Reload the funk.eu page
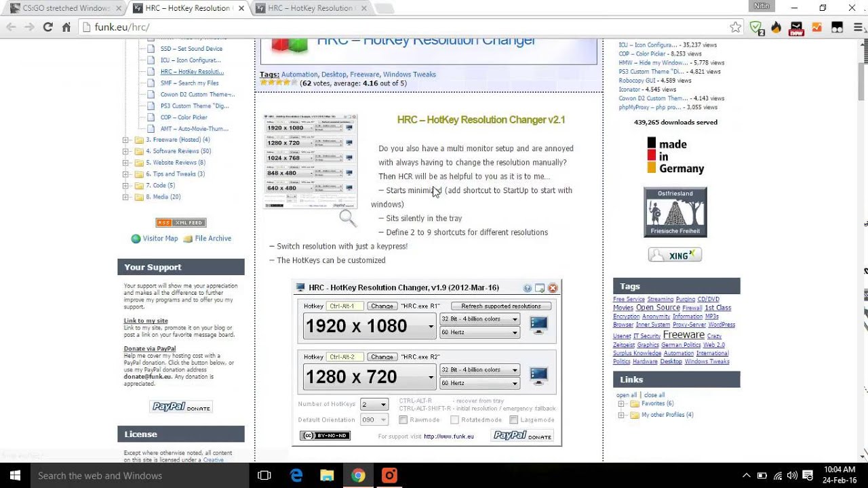 click(47, 27)
